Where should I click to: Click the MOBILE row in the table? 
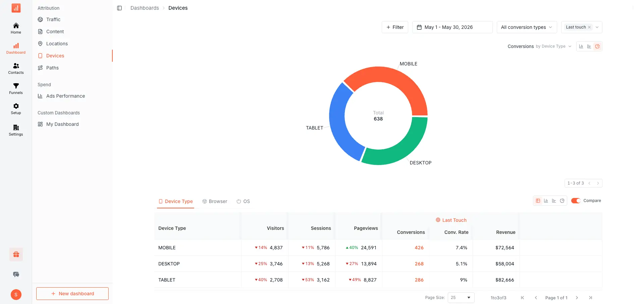click(x=378, y=248)
